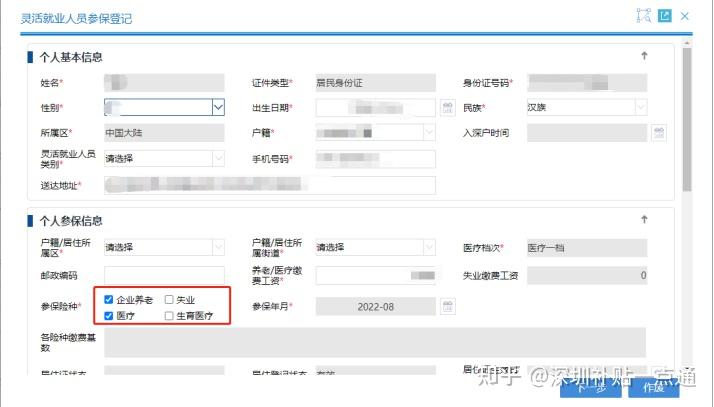
Task: Click the 灵活就业人员参保登记 title
Action: (x=76, y=19)
